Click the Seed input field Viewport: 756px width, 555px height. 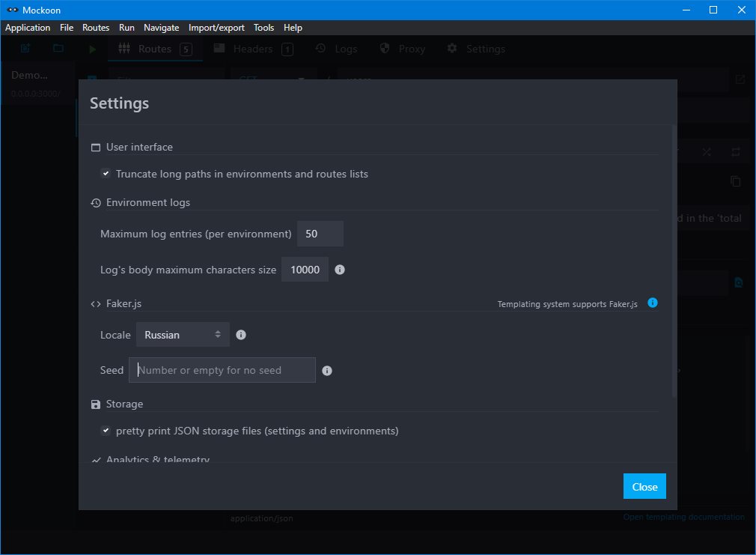pos(222,370)
